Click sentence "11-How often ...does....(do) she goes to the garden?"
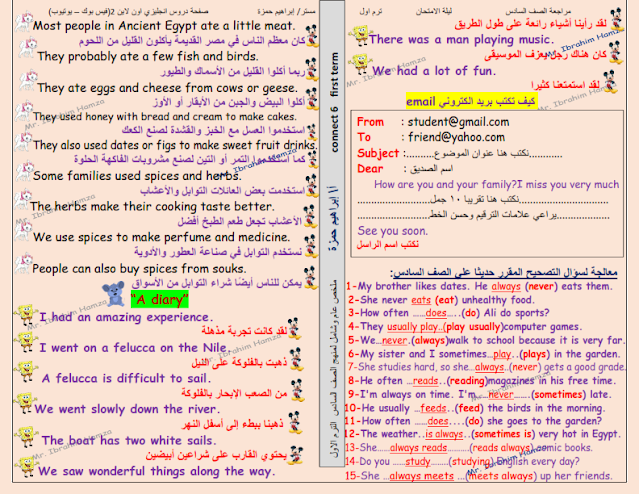This screenshot has width=639, height=494. tap(473, 421)
